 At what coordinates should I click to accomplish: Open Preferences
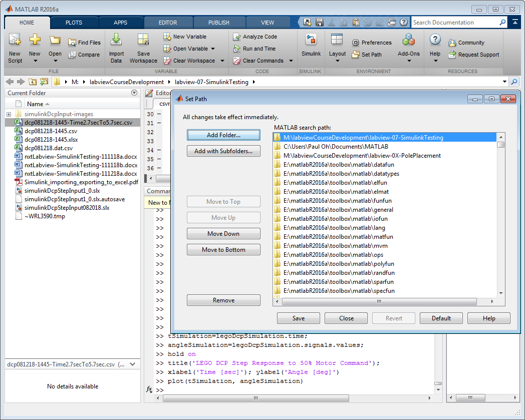pyautogui.click(x=372, y=43)
